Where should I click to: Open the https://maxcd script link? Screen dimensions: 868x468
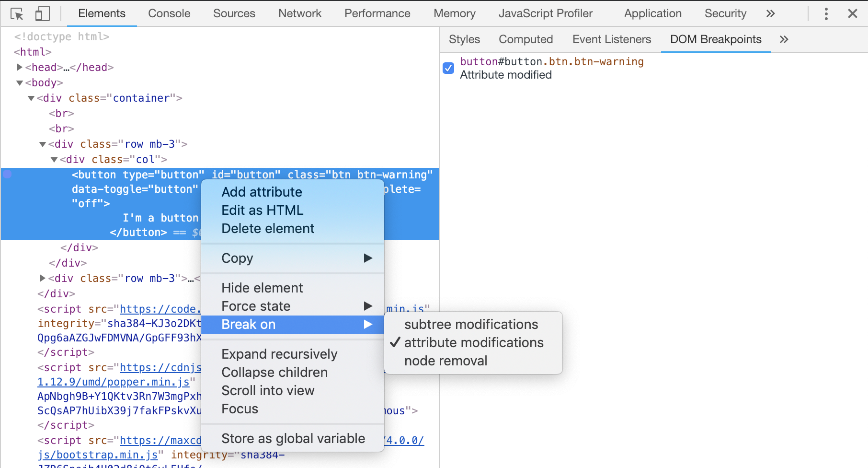pos(160,441)
